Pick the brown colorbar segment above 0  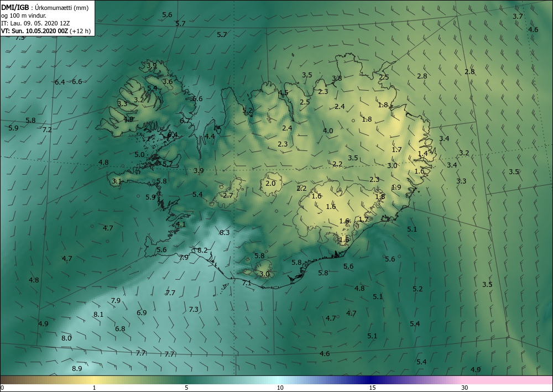(x=7, y=380)
